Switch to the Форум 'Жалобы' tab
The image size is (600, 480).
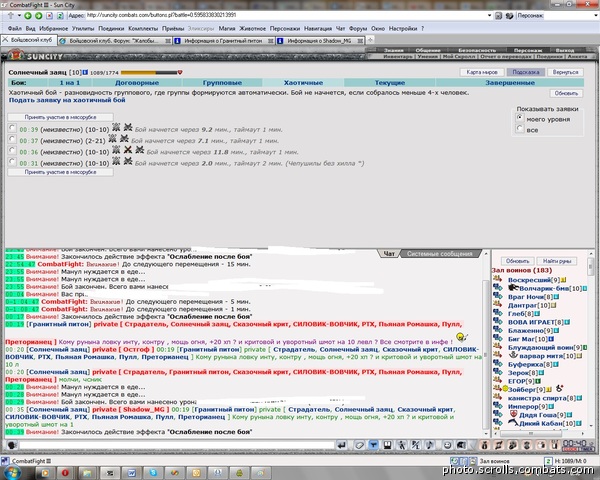(x=114, y=41)
